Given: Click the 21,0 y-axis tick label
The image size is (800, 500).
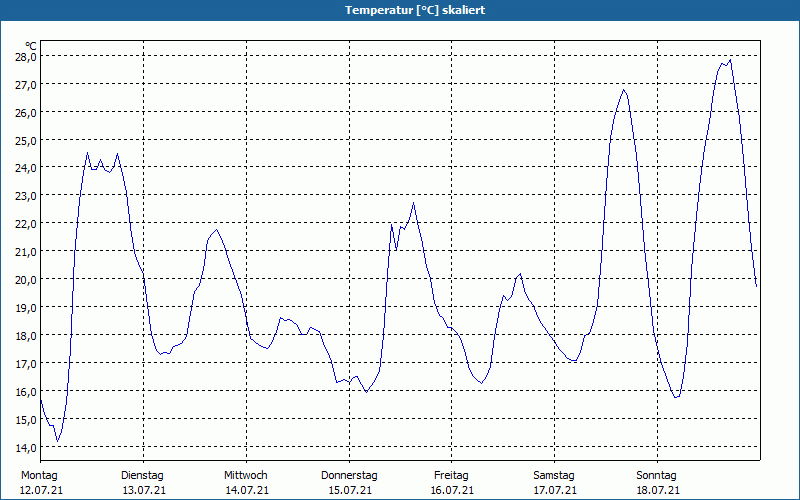Looking at the screenshot, I should click(x=25, y=252).
